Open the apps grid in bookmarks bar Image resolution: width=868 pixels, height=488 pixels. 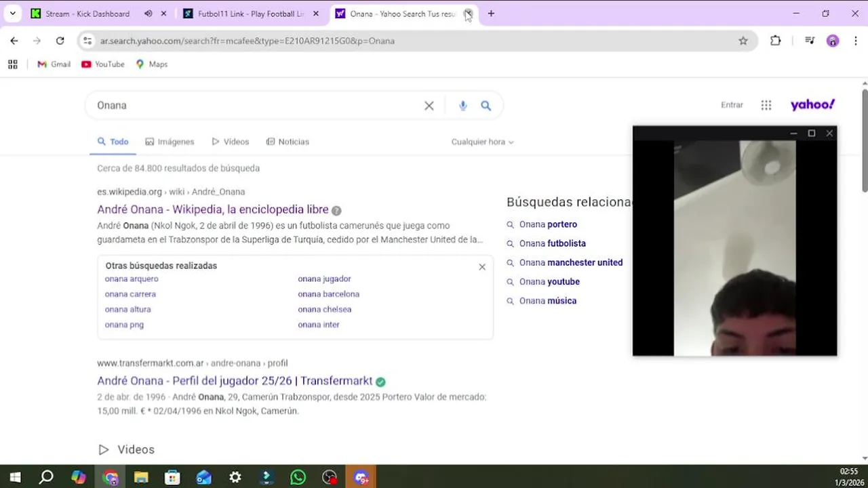[x=12, y=64]
